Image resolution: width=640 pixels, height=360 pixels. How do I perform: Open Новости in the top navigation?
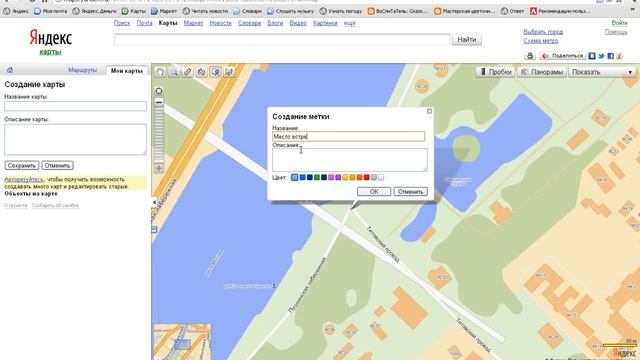(220, 23)
